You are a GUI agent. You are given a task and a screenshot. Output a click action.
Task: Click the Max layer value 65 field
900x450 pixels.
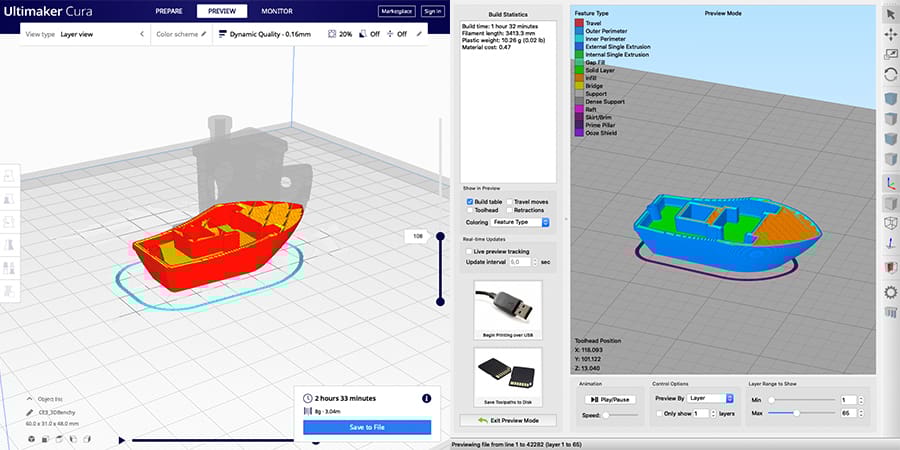pyautogui.click(x=848, y=413)
